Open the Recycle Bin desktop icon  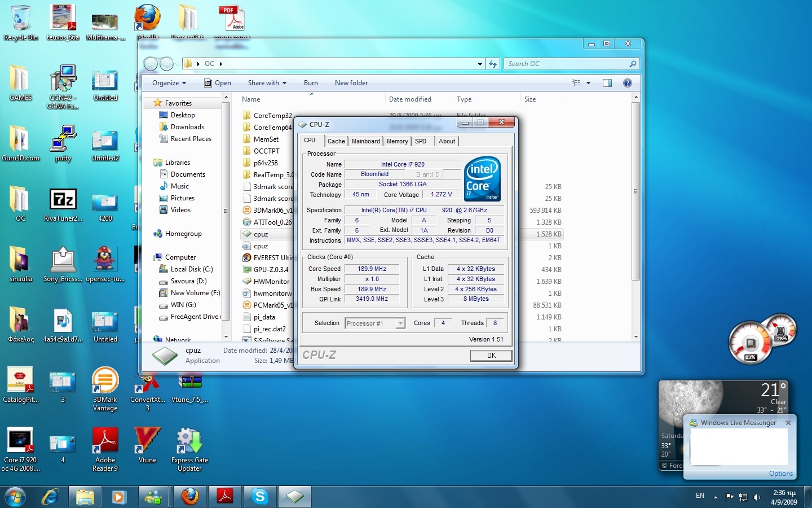[21, 23]
